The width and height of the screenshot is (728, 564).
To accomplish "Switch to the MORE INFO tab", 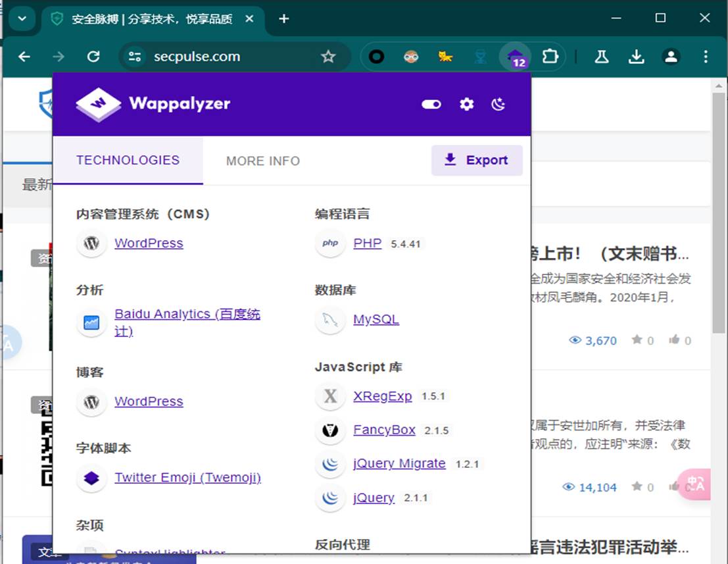I will [263, 161].
